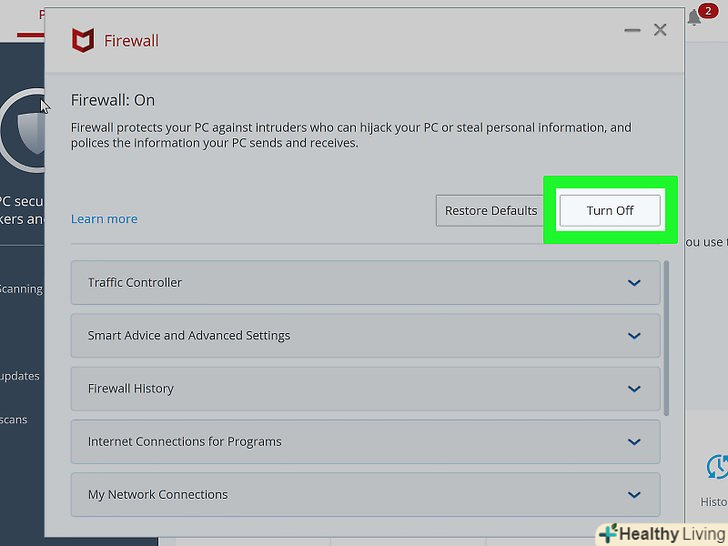Viewport: 728px width, 546px height.
Task: Expand the My Network Connections section
Action: (365, 495)
